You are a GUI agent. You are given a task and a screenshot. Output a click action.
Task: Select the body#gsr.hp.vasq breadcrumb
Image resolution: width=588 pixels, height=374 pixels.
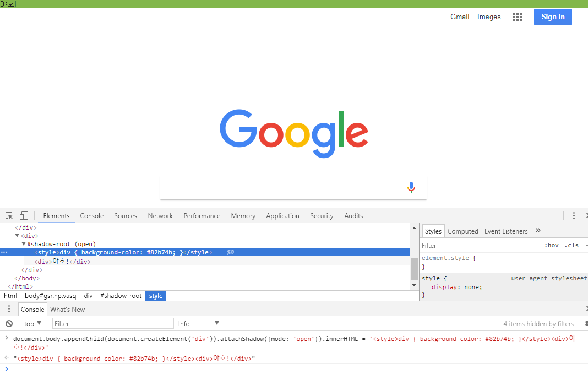[50, 296]
